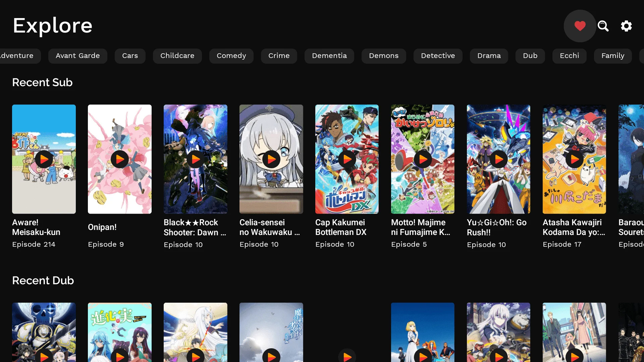Click the Explore page heading
Viewport: 644px width, 362px height.
(53, 25)
